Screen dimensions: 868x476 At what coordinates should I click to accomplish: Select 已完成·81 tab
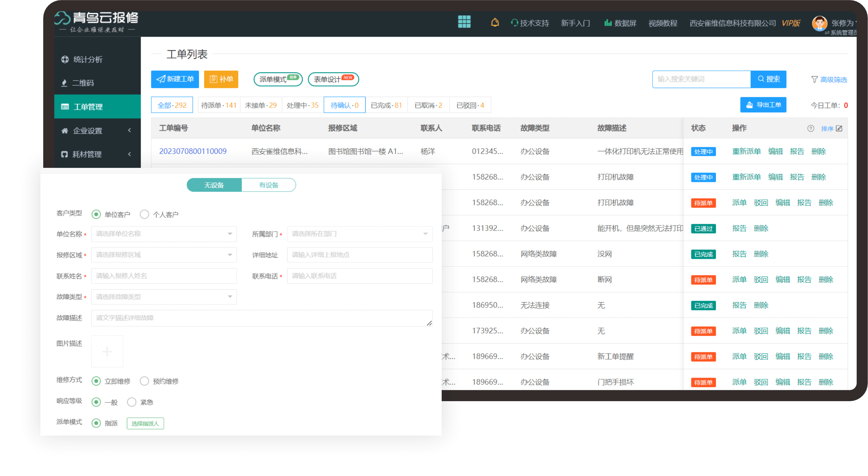tap(387, 105)
